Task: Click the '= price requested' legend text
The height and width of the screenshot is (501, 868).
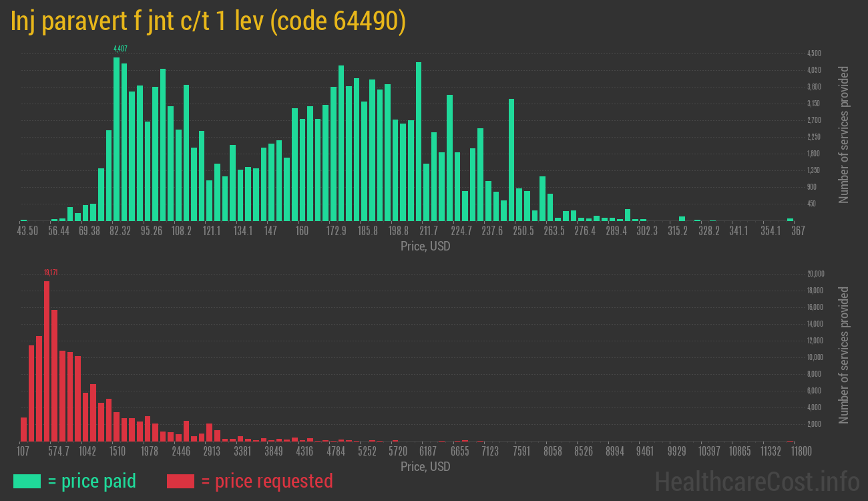Action: coord(266,481)
